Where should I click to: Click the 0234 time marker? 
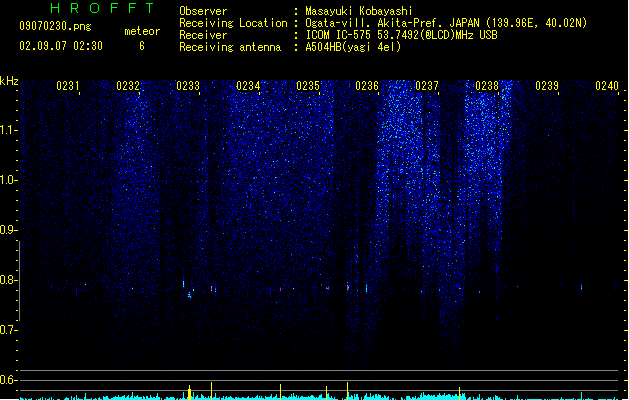[248, 86]
